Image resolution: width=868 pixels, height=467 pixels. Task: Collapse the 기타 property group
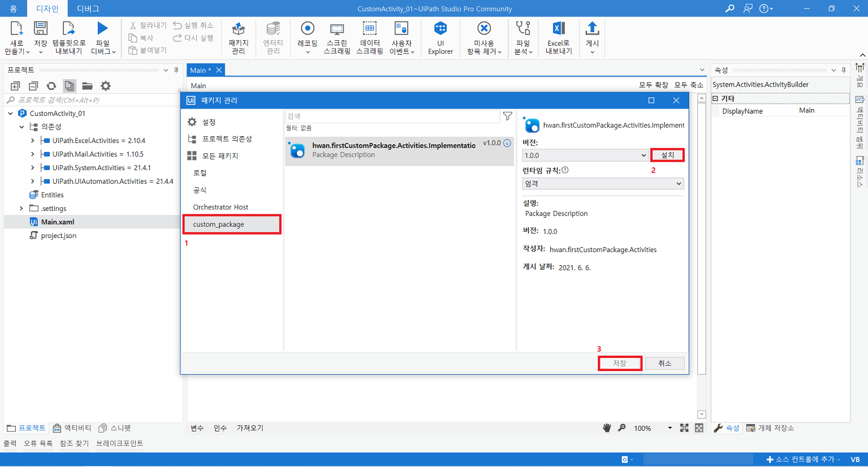click(x=715, y=98)
